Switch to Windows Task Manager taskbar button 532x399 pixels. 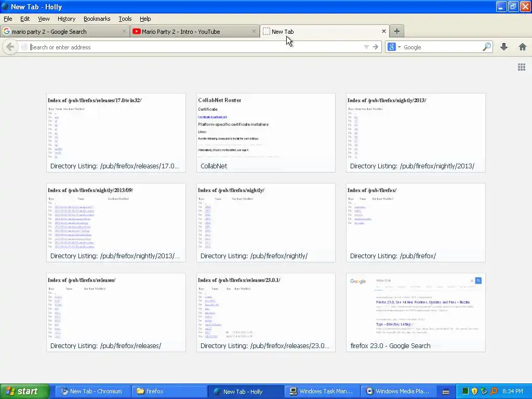point(322,391)
